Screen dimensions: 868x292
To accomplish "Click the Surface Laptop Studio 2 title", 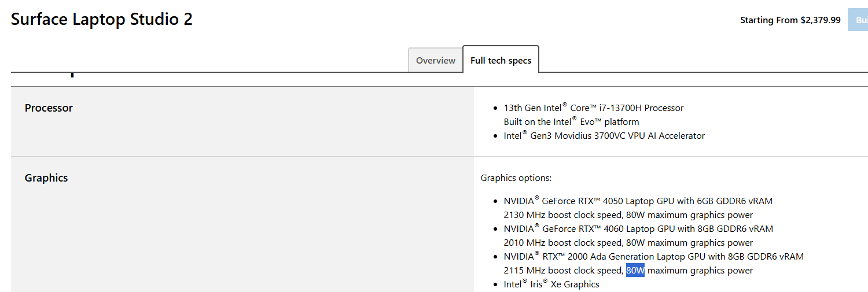I will (102, 20).
